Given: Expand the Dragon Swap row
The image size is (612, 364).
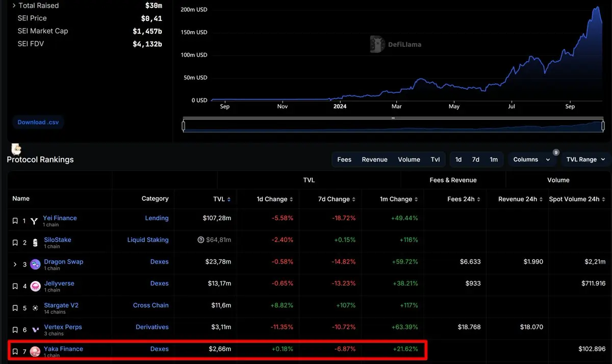Looking at the screenshot, I should click(x=15, y=265).
